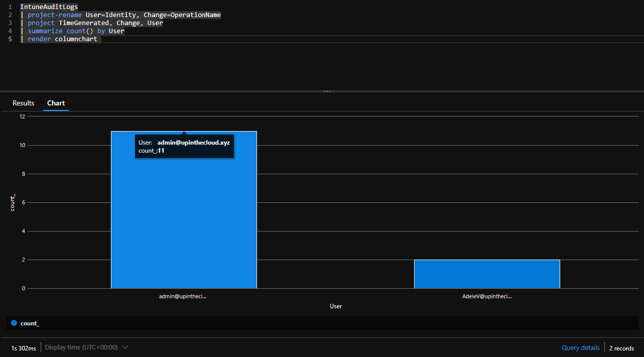Click the admin@upinthecl... column bar
The width and height of the screenshot is (644, 357).
pos(184,226)
